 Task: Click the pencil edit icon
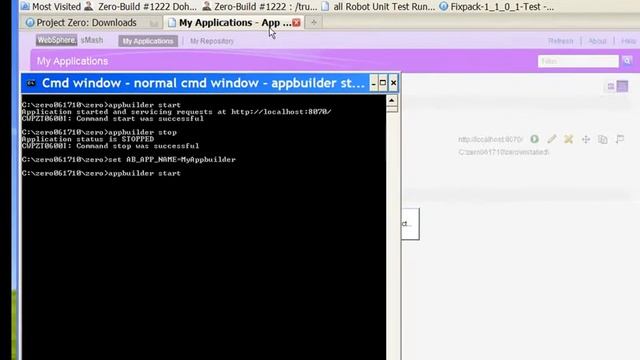tap(552, 139)
